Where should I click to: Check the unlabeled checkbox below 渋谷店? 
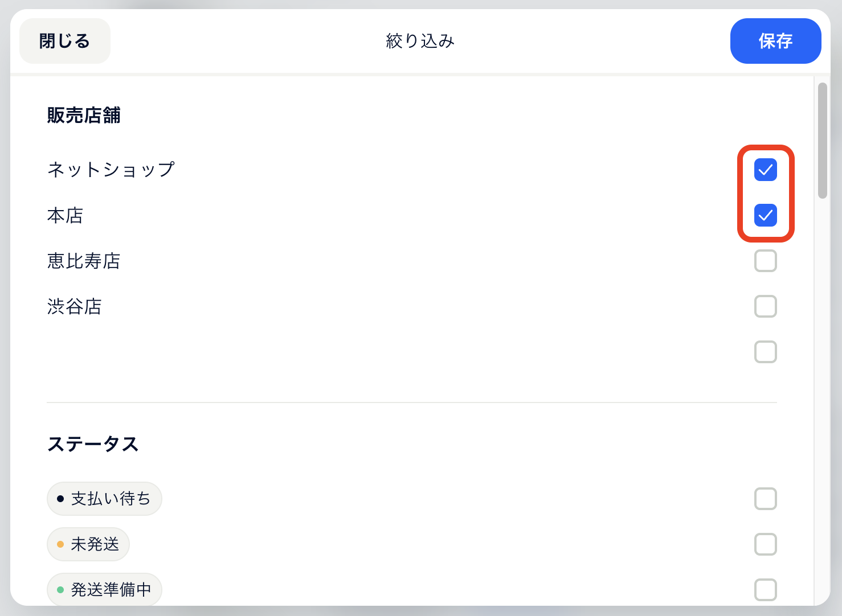tap(765, 352)
